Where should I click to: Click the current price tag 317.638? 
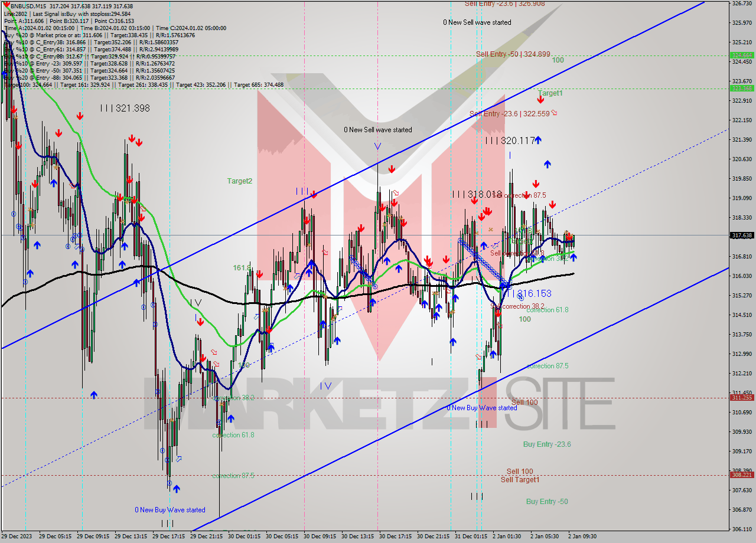coord(742,235)
